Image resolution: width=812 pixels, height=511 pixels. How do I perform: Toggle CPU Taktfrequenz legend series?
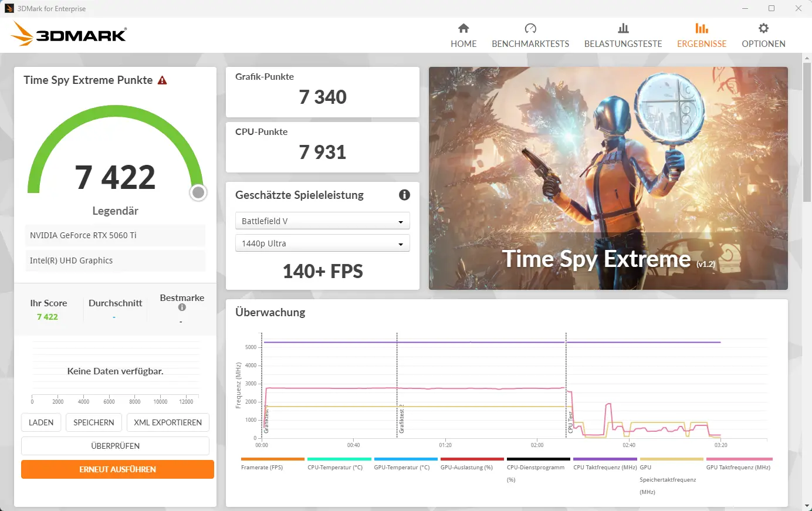click(605, 468)
